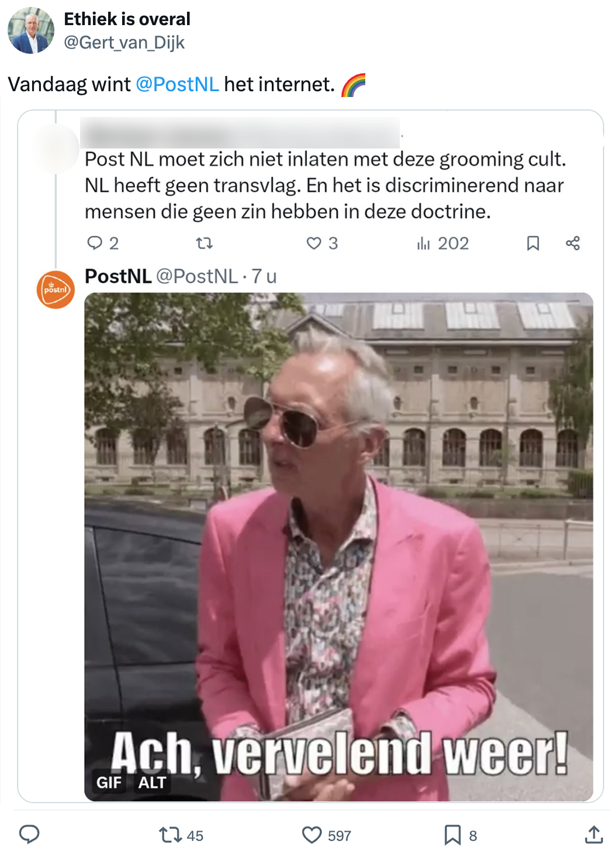This screenshot has width=616, height=854.
Task: Click the PostNL display name
Action: click(116, 276)
